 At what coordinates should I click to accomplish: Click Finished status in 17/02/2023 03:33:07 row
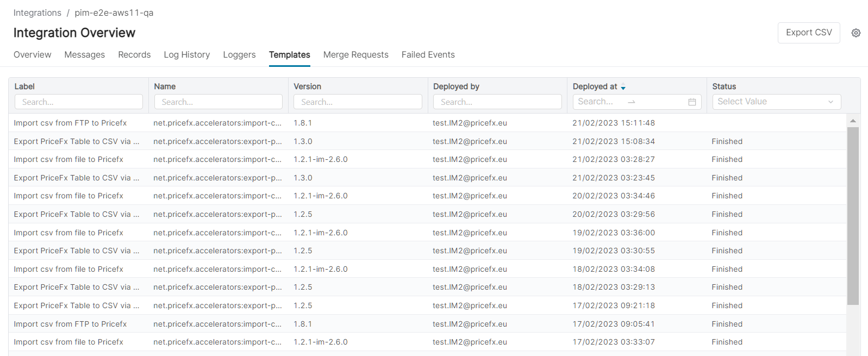(x=727, y=342)
